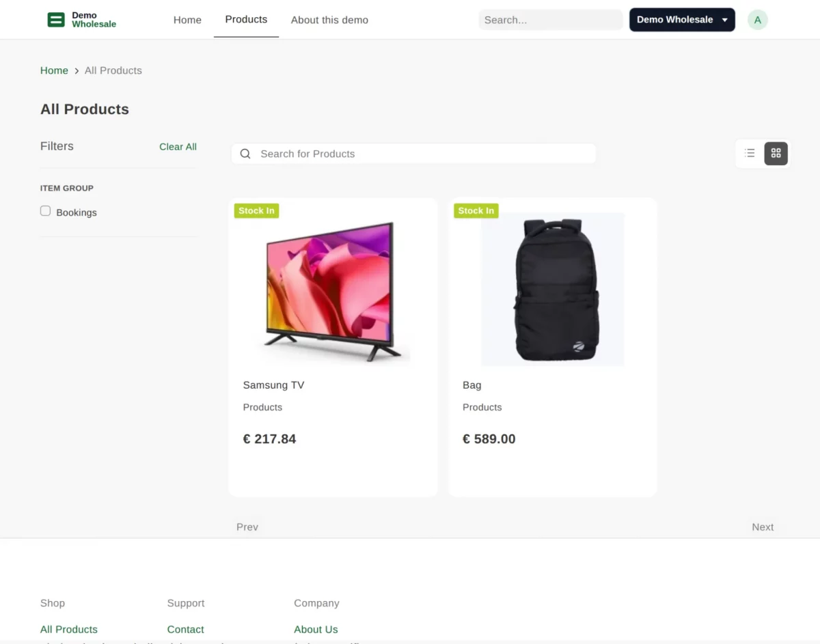Click Products category under Samsung TV
The width and height of the screenshot is (820, 644).
click(262, 407)
